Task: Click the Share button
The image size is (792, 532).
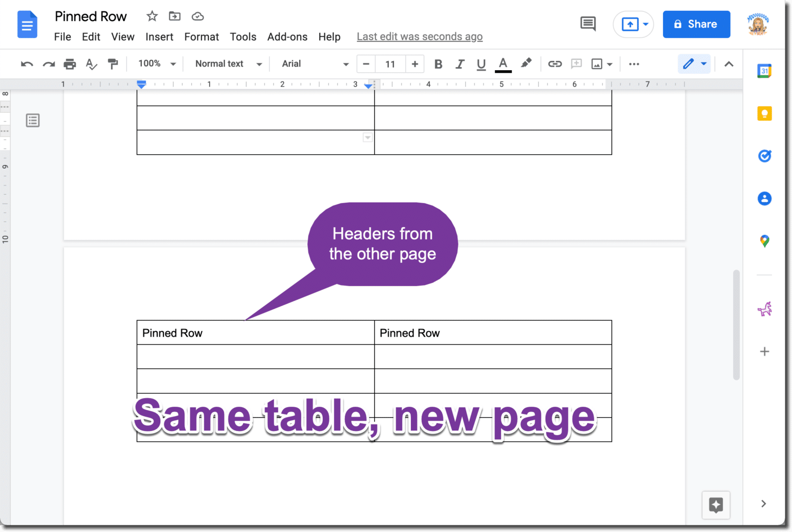Action: click(696, 24)
